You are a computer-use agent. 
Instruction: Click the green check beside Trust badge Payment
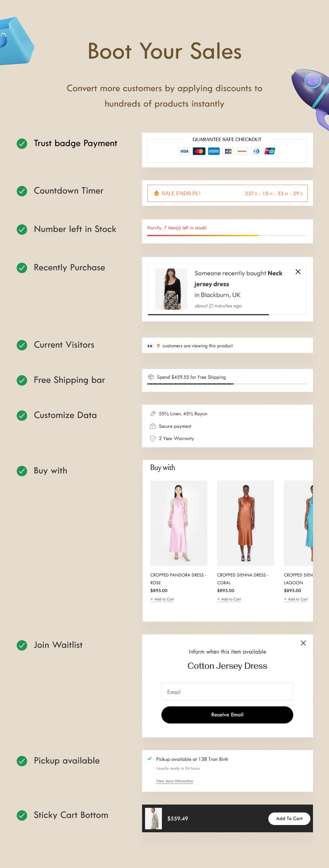22,143
